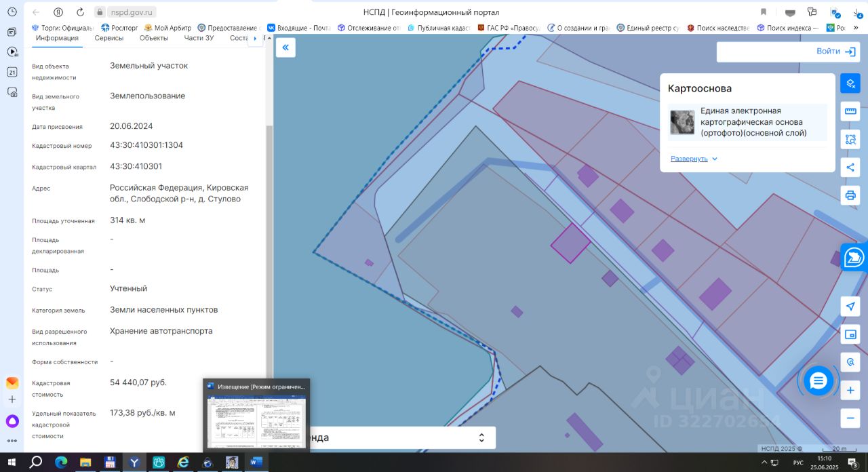
Task: Open Yandex Browser in taskbar
Action: coord(135,462)
